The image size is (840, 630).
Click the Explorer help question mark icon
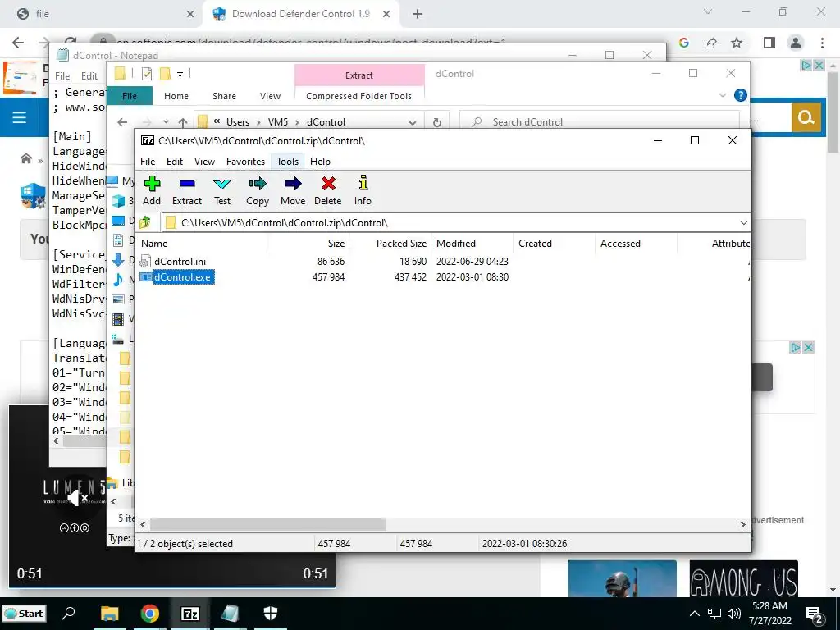[x=741, y=95]
